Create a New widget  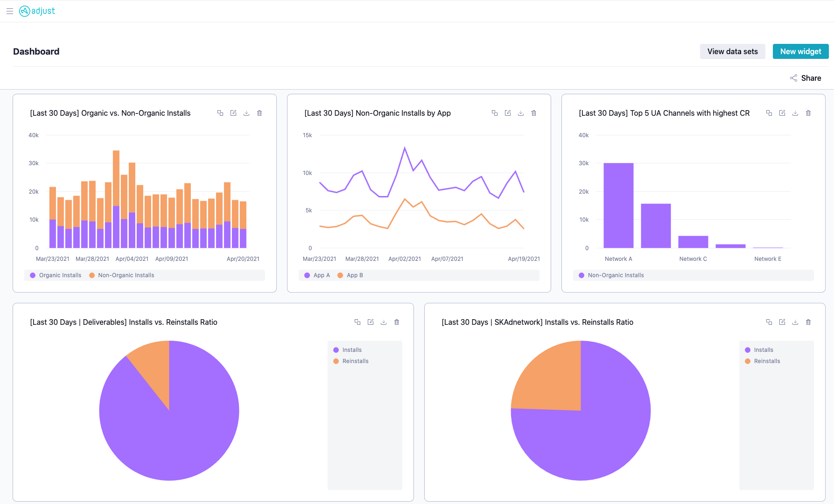click(x=800, y=51)
